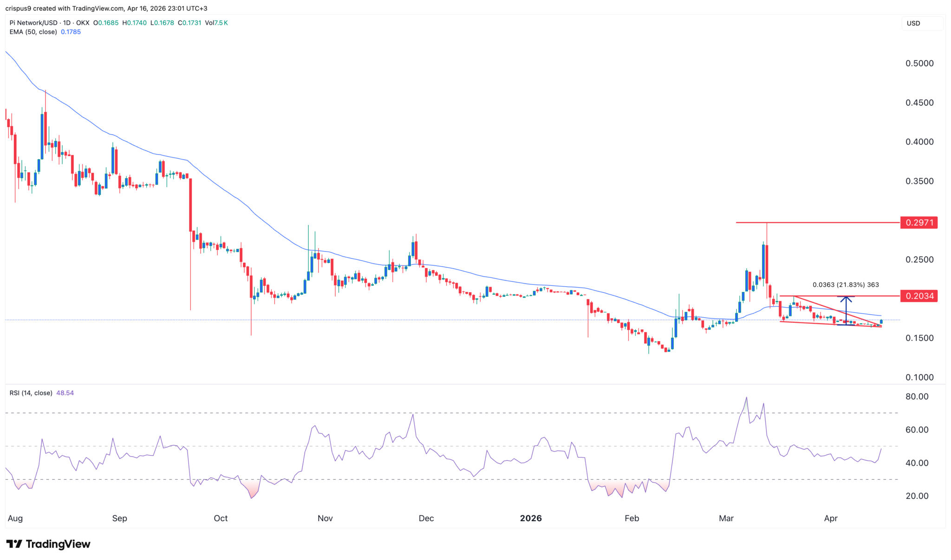Click the Mar label on the time axis
This screenshot has width=951, height=560.
pos(726,518)
